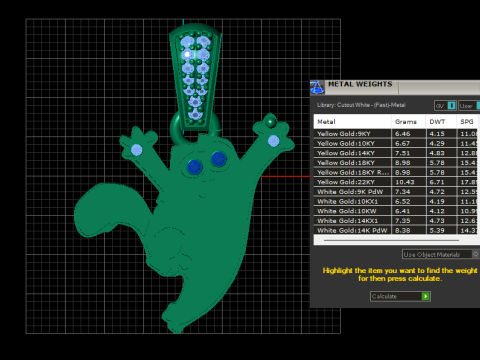
Task: Select the White Gold:10KX1 row
Action: coord(396,201)
